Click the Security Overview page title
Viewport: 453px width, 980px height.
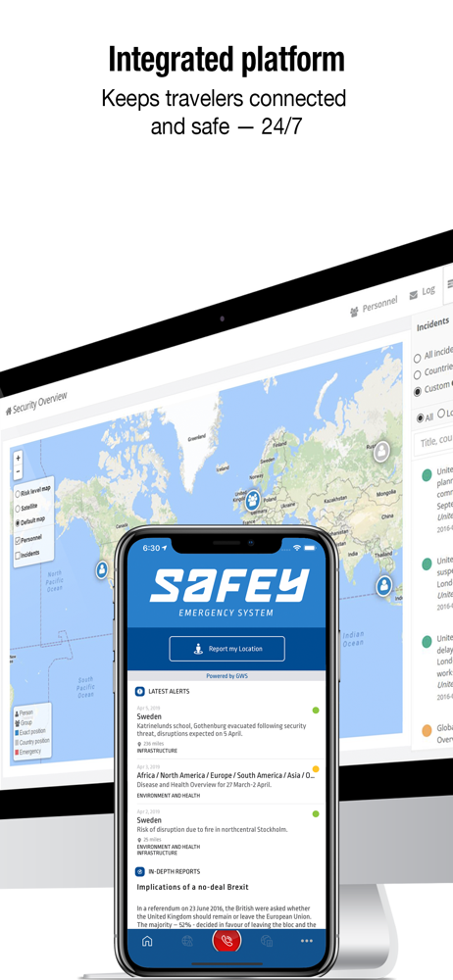coord(40,403)
